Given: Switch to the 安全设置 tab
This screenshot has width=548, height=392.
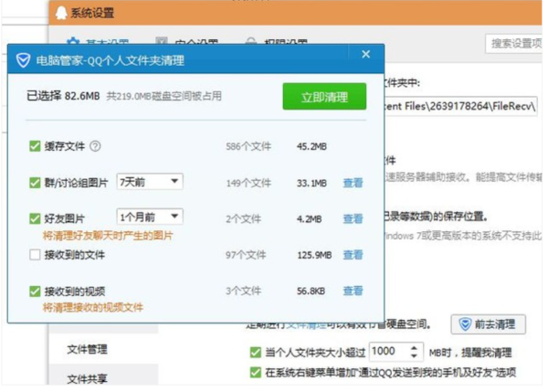Looking at the screenshot, I should click(187, 43).
